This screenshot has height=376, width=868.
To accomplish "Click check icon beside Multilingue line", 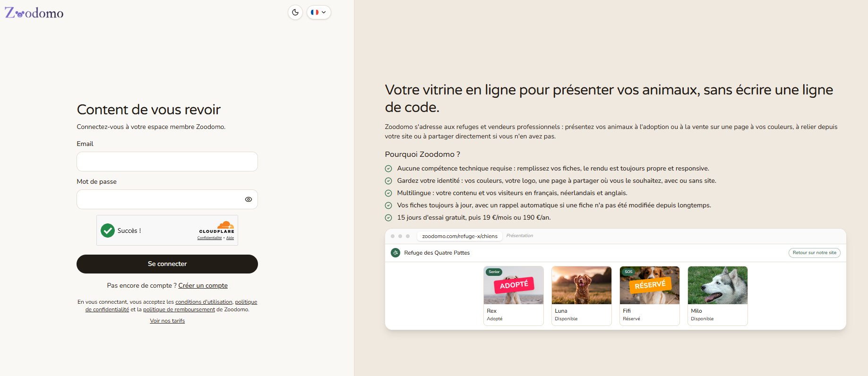I will [388, 193].
